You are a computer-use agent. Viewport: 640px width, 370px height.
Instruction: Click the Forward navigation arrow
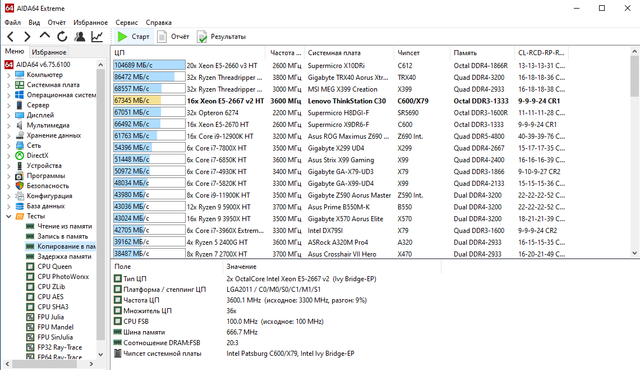click(x=27, y=37)
